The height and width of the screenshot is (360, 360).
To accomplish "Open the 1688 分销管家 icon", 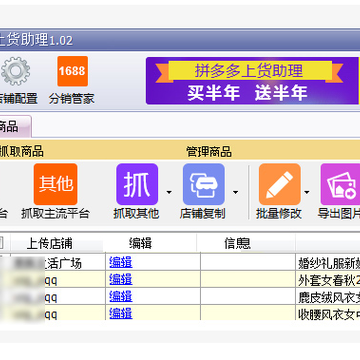I will [x=72, y=71].
